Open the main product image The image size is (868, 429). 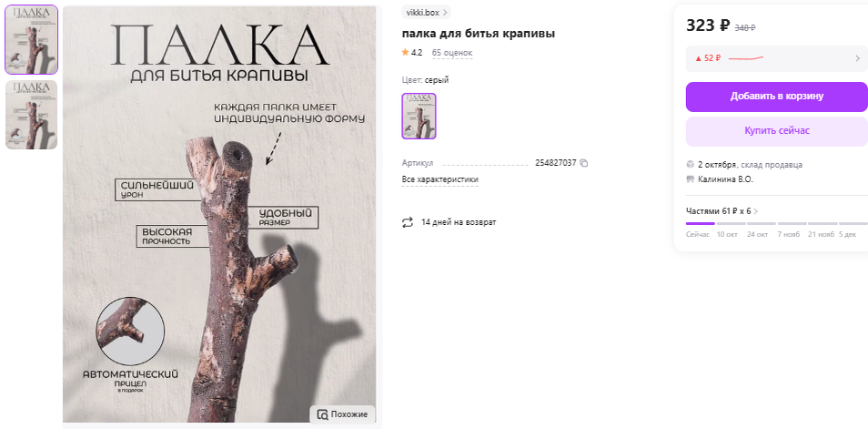tap(219, 215)
